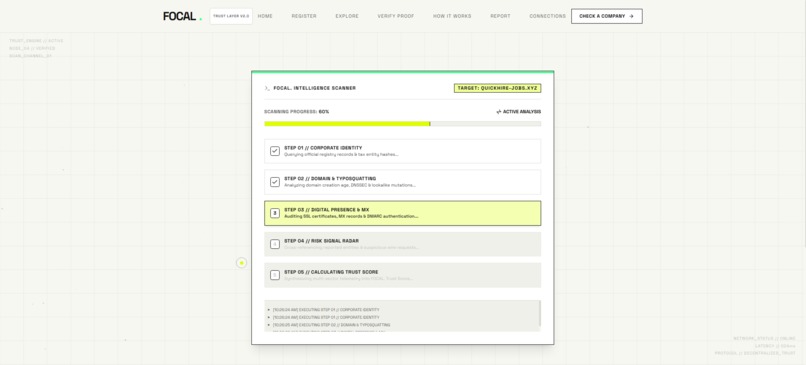806x365 pixels.
Task: Open the Explore nav link
Action: click(x=347, y=16)
